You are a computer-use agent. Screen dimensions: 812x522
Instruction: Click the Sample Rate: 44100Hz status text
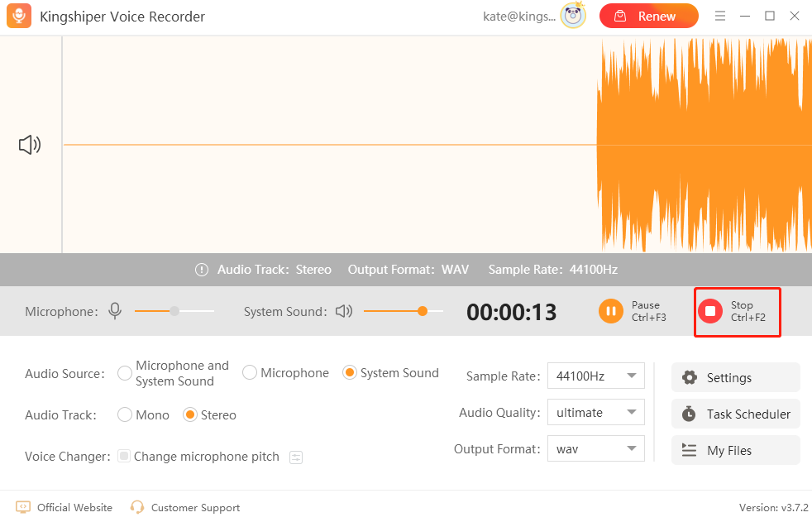(x=553, y=270)
